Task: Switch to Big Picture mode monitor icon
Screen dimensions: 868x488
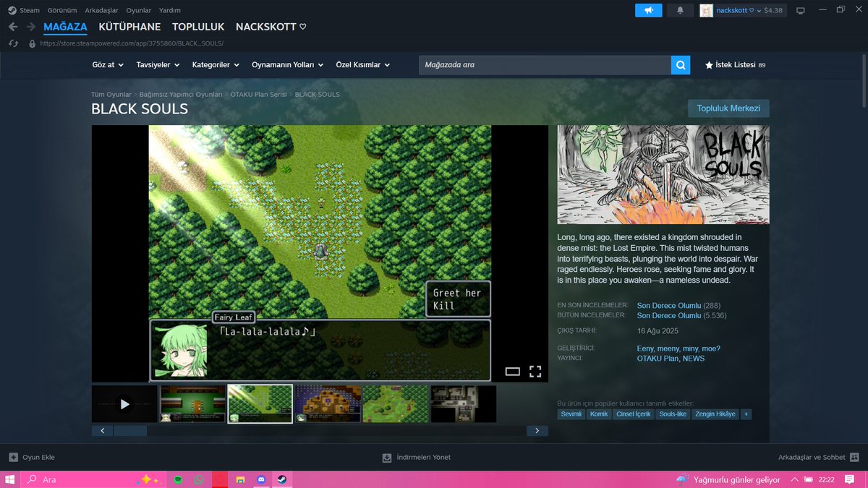Action: (x=800, y=10)
